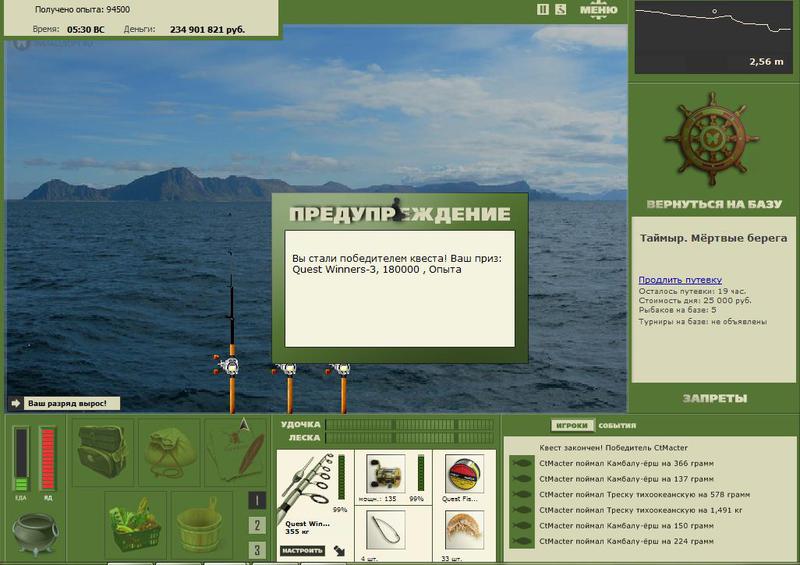
Task: Click the Таймыр. Мёртвые берега location title
Action: pos(713,238)
